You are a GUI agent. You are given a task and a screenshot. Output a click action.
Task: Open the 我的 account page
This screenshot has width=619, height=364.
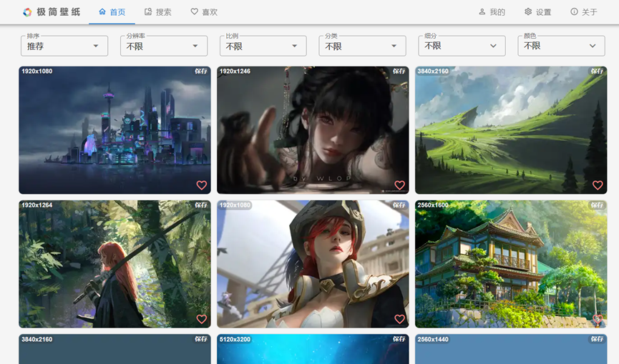click(492, 12)
